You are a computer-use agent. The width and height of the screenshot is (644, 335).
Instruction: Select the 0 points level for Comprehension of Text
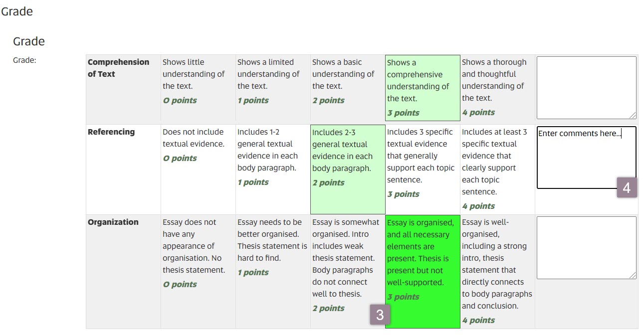(x=197, y=87)
